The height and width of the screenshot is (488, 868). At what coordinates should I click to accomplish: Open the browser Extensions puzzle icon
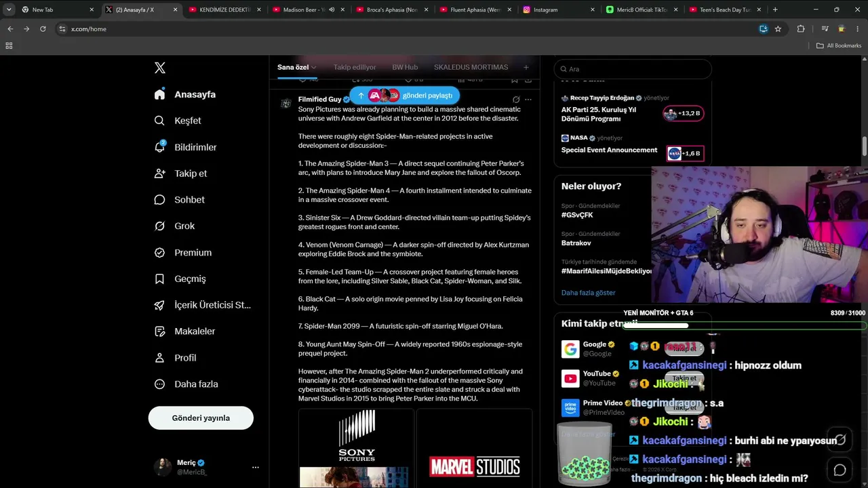pos(801,29)
